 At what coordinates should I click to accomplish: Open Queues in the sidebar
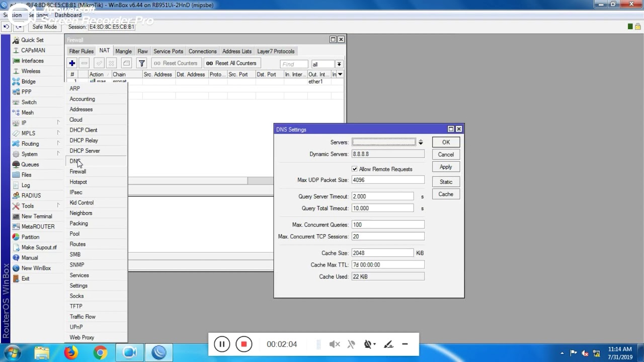click(30, 164)
